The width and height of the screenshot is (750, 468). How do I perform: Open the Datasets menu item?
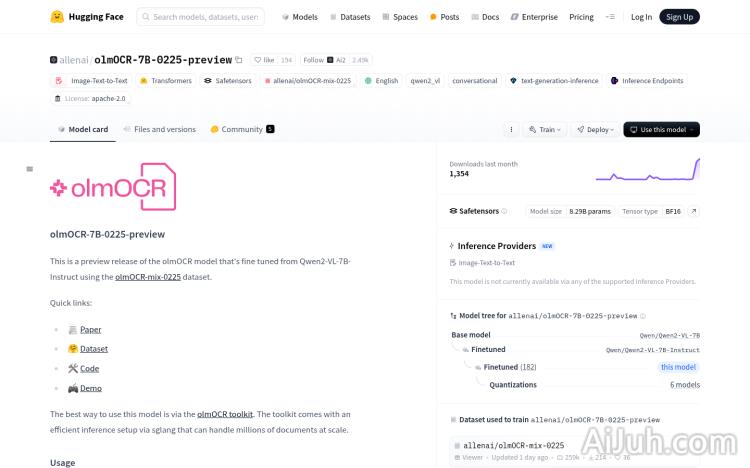pos(349,17)
